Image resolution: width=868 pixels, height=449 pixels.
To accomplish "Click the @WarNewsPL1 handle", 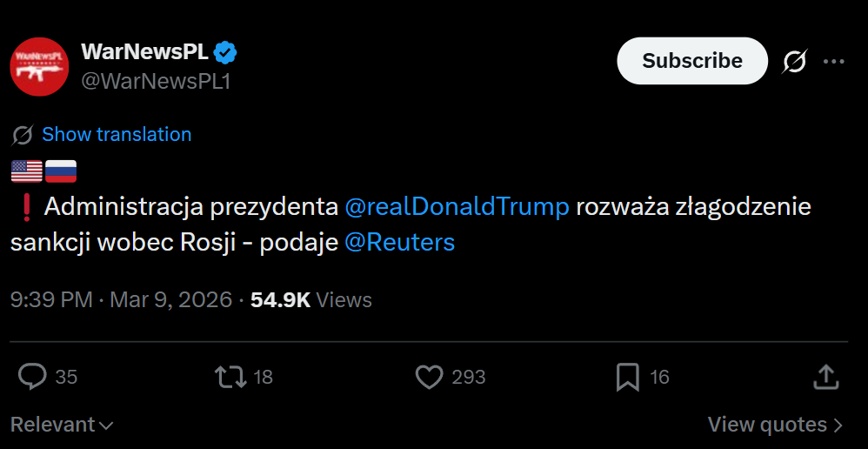I will (x=155, y=81).
